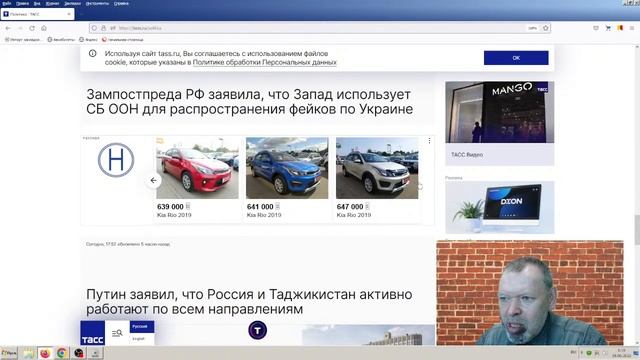This screenshot has width=640, height=360.
Task: Click the 647 000 price text
Action: click(x=350, y=207)
